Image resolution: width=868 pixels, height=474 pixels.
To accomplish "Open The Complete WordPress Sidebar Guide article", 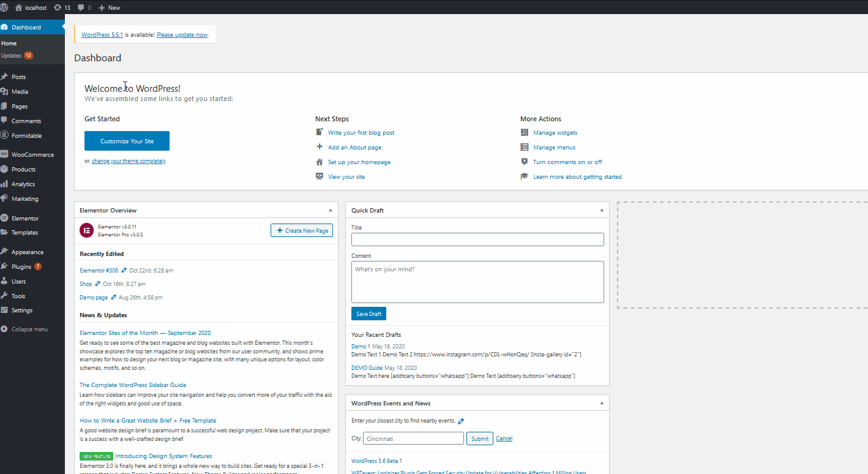I will click(133, 385).
